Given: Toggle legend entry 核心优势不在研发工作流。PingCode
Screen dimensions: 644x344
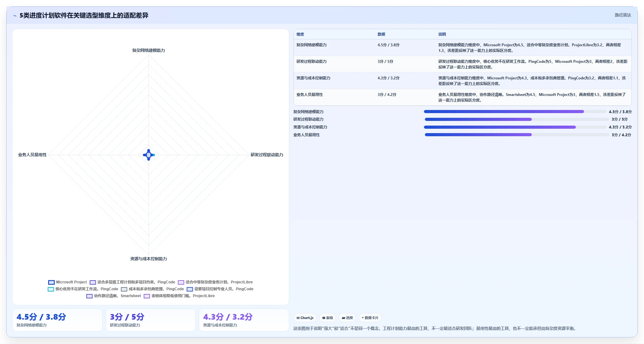Looking at the screenshot, I should coord(83,289).
